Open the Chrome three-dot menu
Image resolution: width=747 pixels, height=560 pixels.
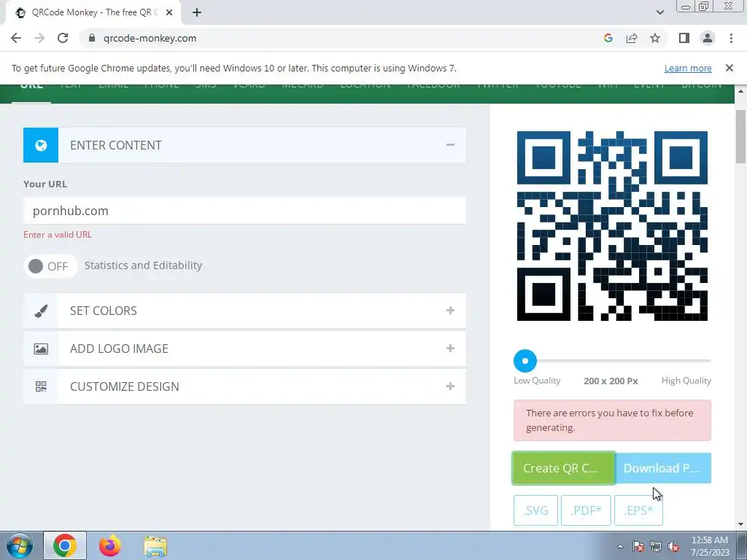(731, 38)
